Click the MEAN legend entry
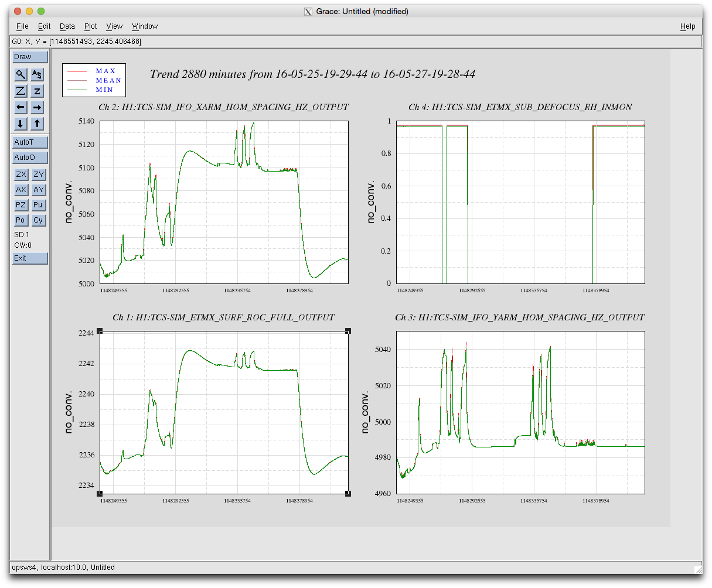This screenshot has height=588, width=712. (x=108, y=81)
